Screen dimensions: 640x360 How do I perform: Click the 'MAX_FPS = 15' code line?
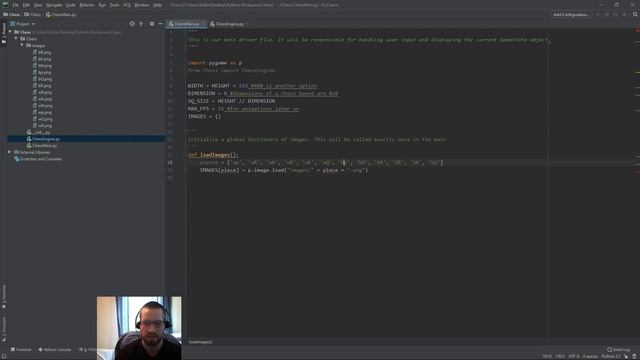(x=206, y=109)
